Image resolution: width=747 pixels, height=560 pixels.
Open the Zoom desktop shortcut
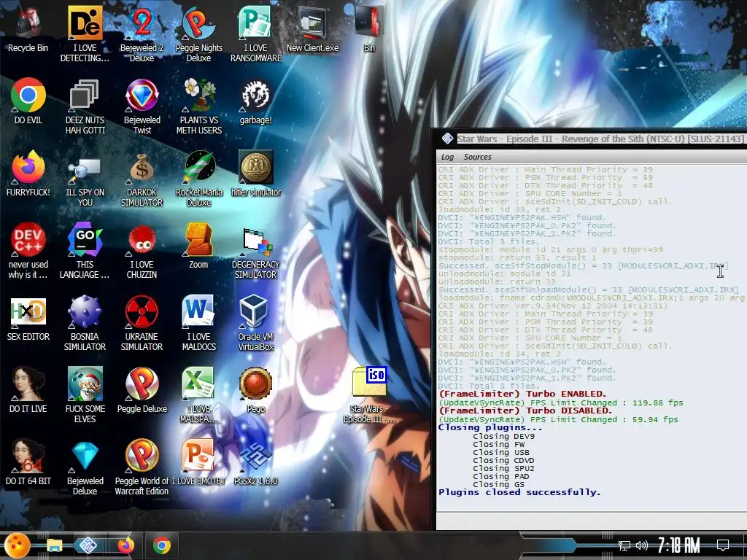click(x=198, y=246)
